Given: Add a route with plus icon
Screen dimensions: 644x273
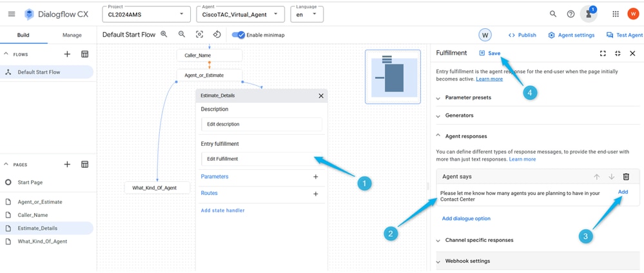Looking at the screenshot, I should 315,194.
